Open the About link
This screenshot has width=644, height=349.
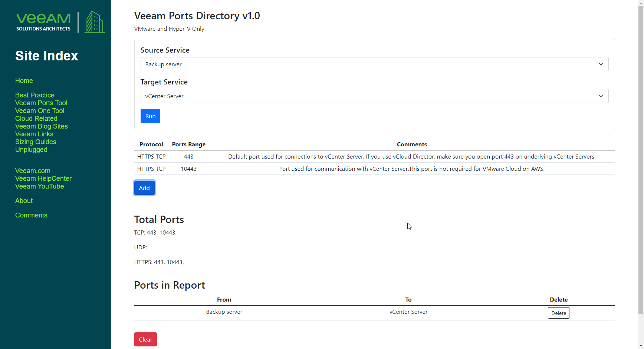point(24,201)
